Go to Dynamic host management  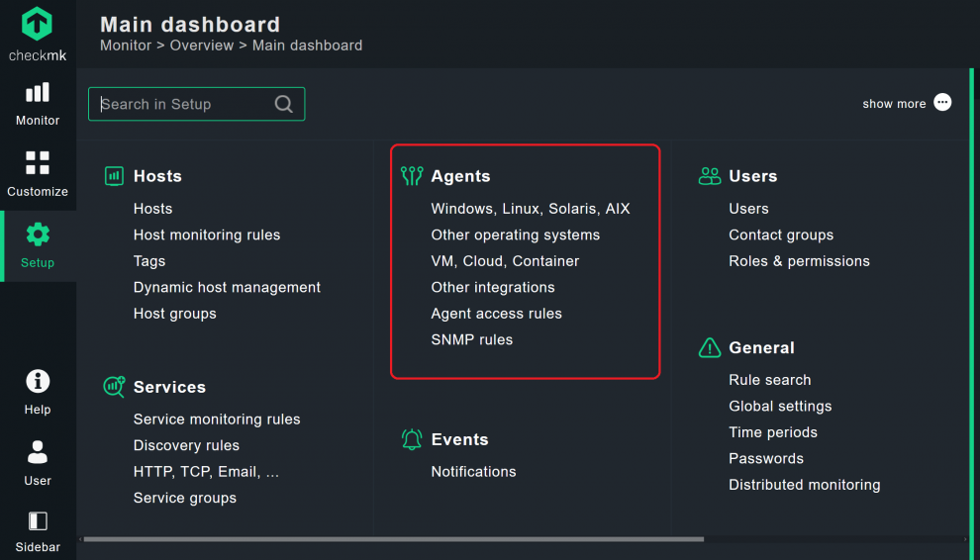pos(227,287)
